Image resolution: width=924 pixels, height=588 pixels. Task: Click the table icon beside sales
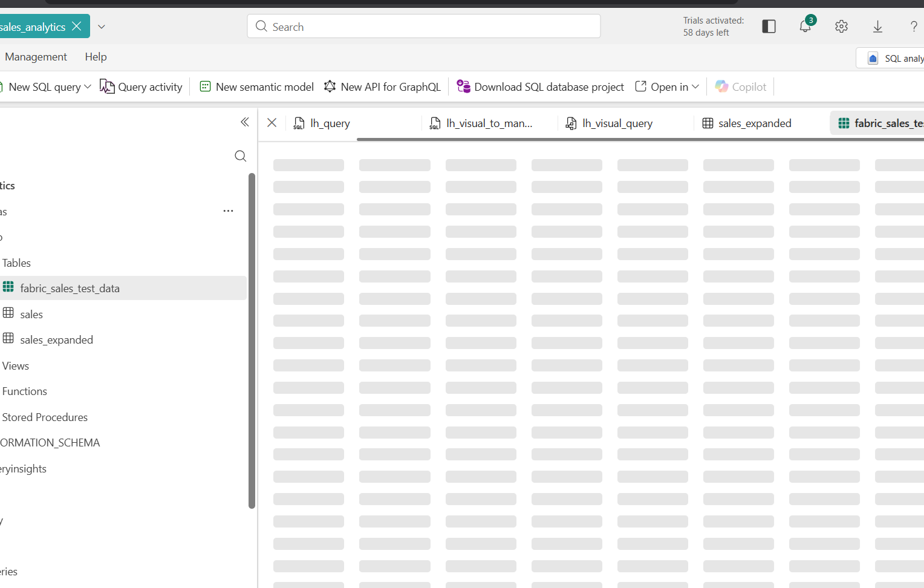[8, 313]
